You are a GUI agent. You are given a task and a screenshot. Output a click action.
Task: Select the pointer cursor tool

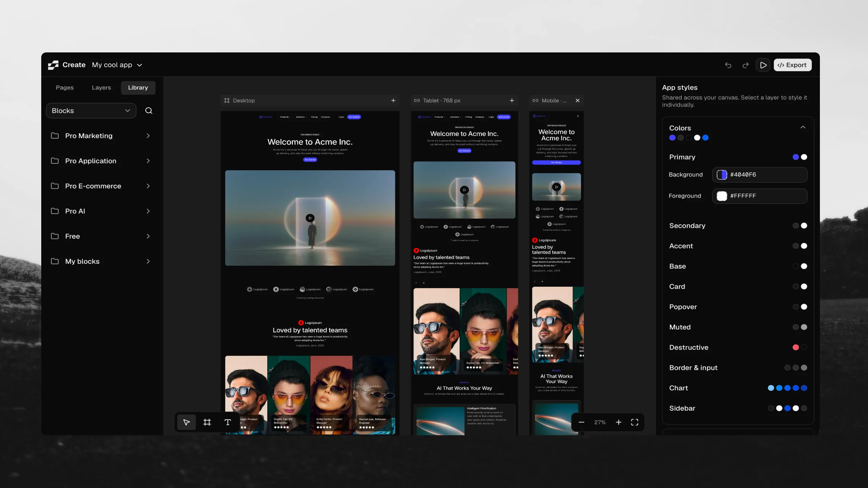point(186,422)
